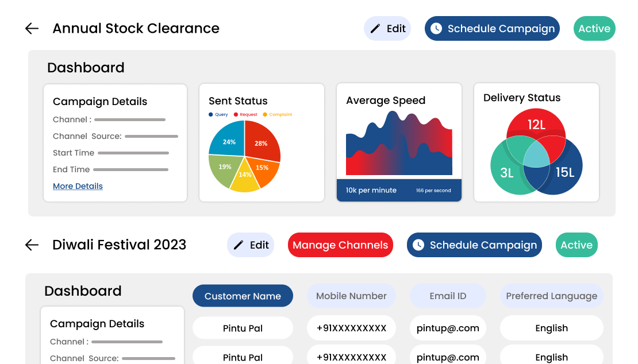This screenshot has height=364, width=638.
Task: Click the 'Delivery Status' card title
Action: point(522,98)
